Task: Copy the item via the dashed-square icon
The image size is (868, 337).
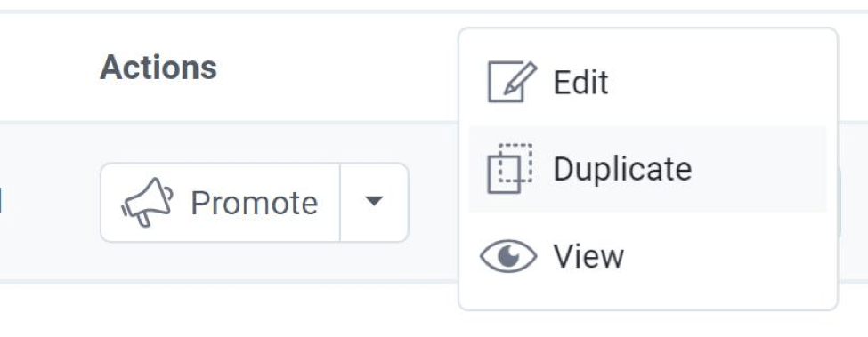Action: pyautogui.click(x=510, y=169)
